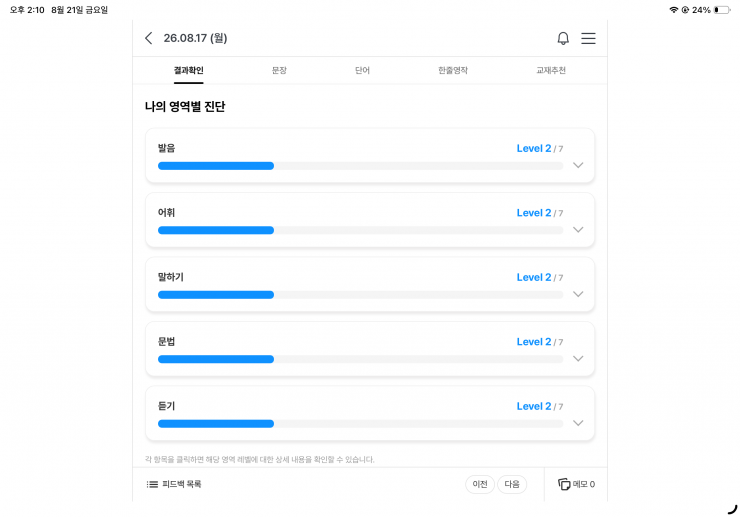This screenshot has height=517, width=740.
Task: Expand the 문법 diagnosis chevron
Action: tap(578, 359)
